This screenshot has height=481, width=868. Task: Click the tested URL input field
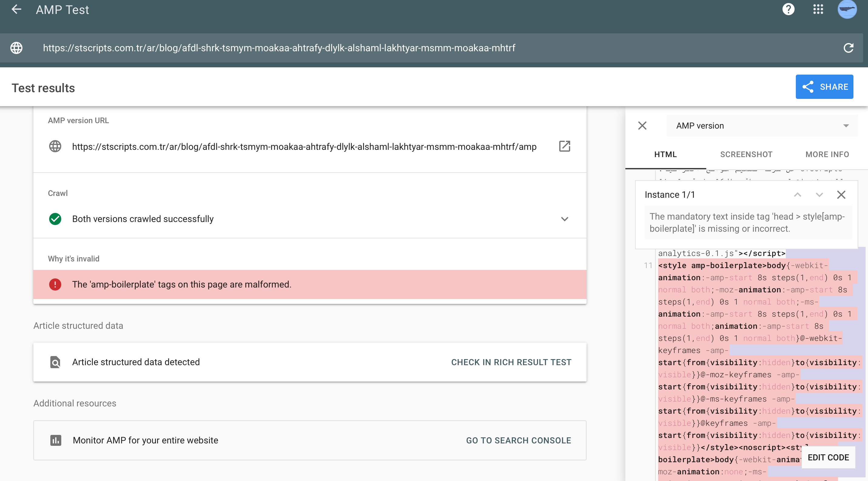(x=431, y=48)
